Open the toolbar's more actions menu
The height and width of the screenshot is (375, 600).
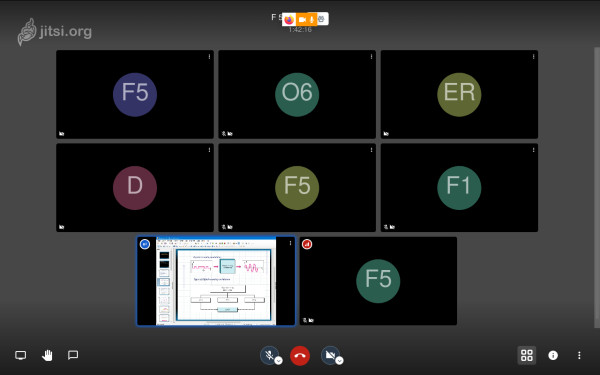[x=579, y=355]
